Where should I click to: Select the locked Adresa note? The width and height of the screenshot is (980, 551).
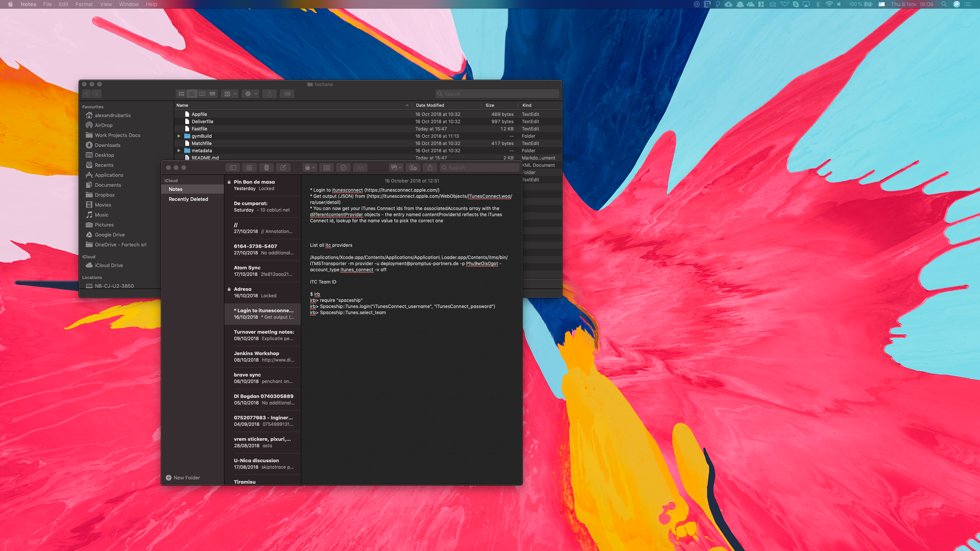263,292
